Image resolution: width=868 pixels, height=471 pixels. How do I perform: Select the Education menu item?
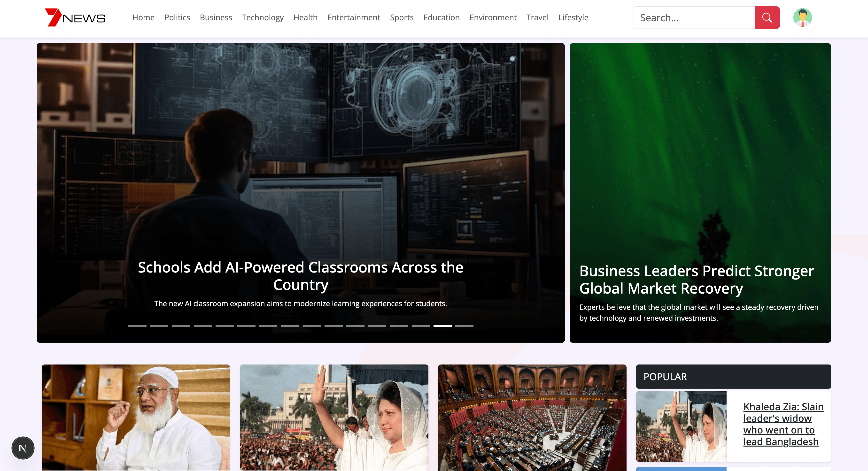[x=442, y=17]
